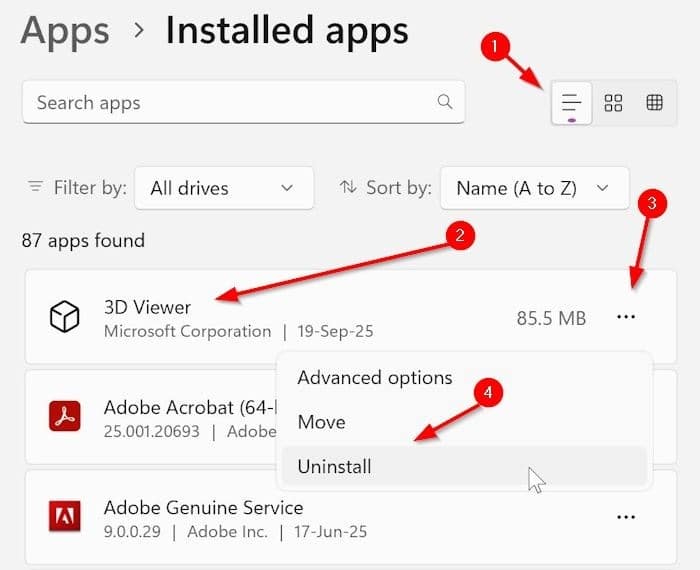The height and width of the screenshot is (570, 700).
Task: Select the 3D Viewer app name
Action: click(x=147, y=306)
